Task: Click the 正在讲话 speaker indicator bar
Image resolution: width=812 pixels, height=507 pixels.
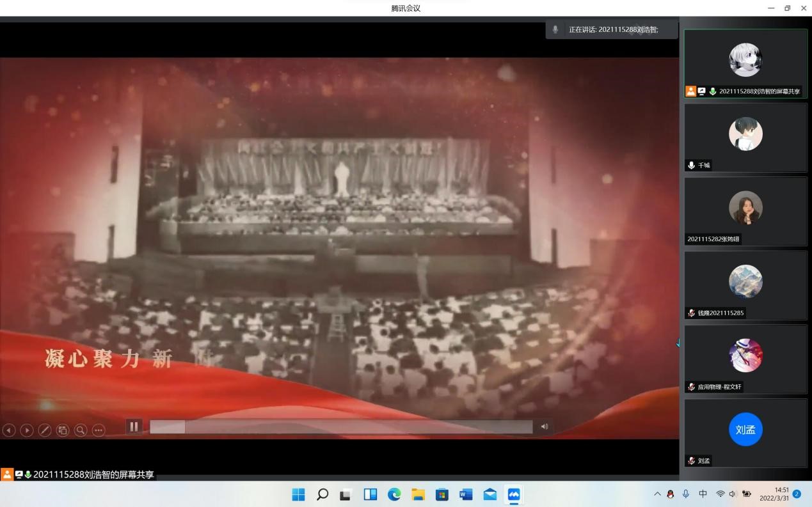Action: [612, 29]
